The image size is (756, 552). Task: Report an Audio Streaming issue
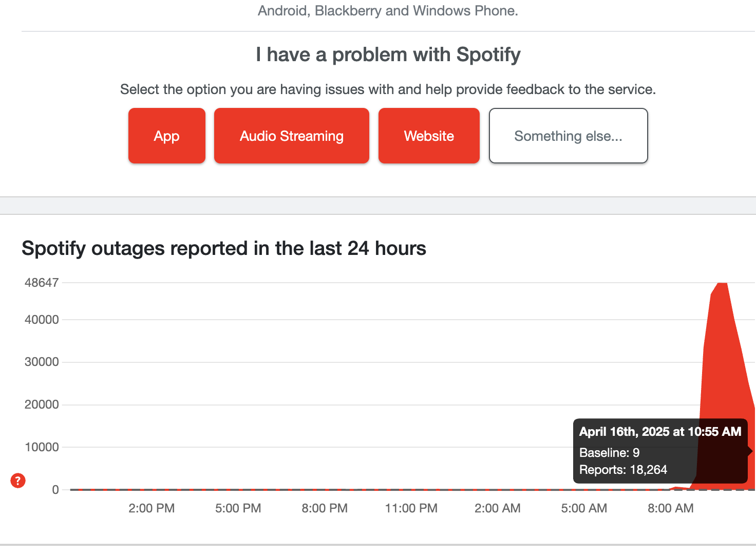pyautogui.click(x=291, y=136)
